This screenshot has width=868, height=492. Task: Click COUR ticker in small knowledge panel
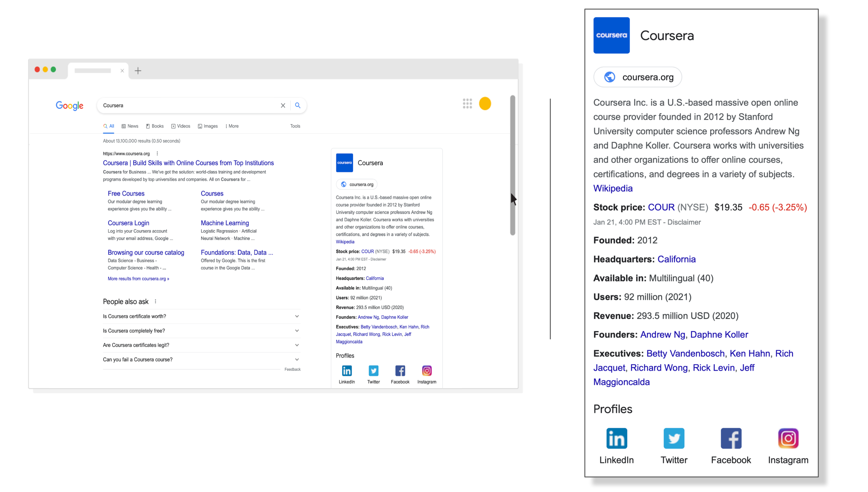367,252
